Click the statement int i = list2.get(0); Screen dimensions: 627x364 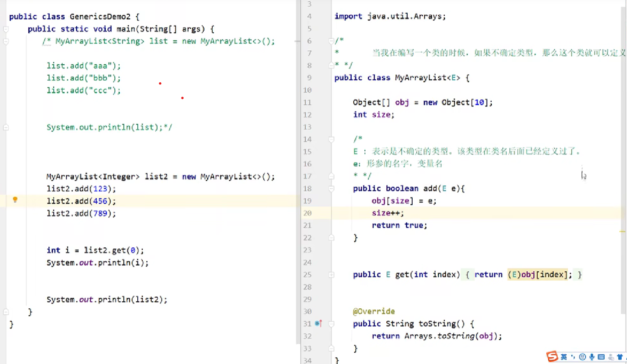pos(95,250)
